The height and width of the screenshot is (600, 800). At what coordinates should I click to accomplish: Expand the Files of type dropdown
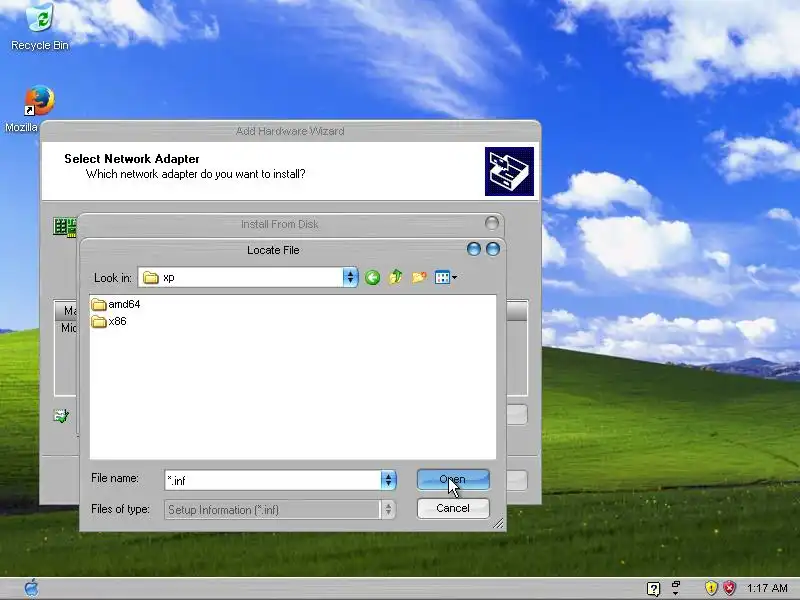pos(388,509)
